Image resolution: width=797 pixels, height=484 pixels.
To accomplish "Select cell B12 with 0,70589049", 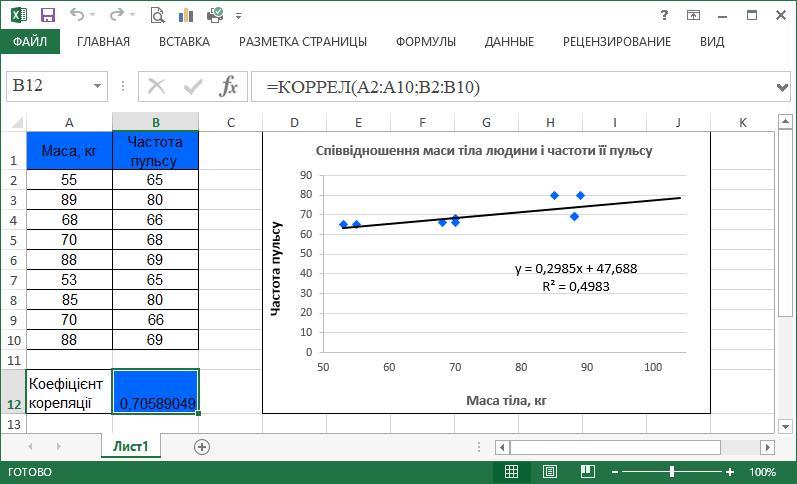I will tap(156, 391).
